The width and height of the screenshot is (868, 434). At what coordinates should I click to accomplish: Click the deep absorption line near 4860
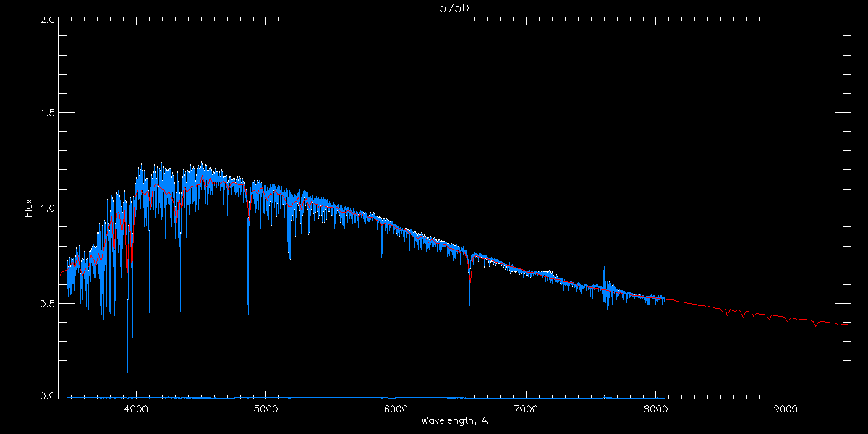tap(248, 311)
